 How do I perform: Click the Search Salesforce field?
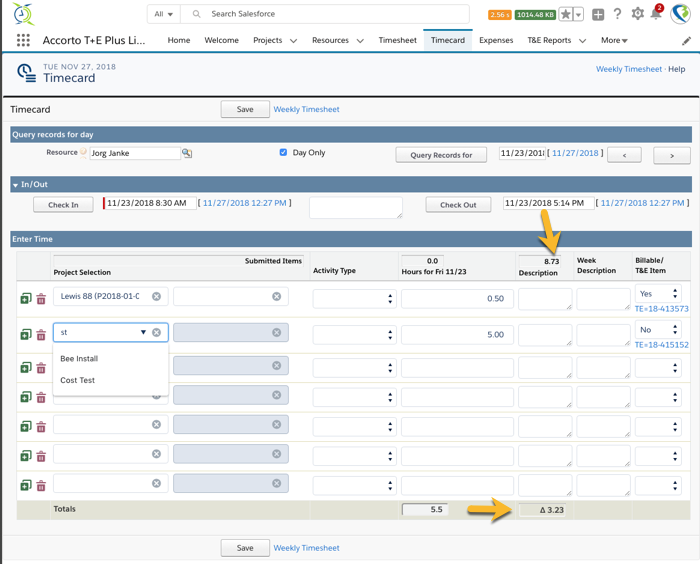[325, 14]
